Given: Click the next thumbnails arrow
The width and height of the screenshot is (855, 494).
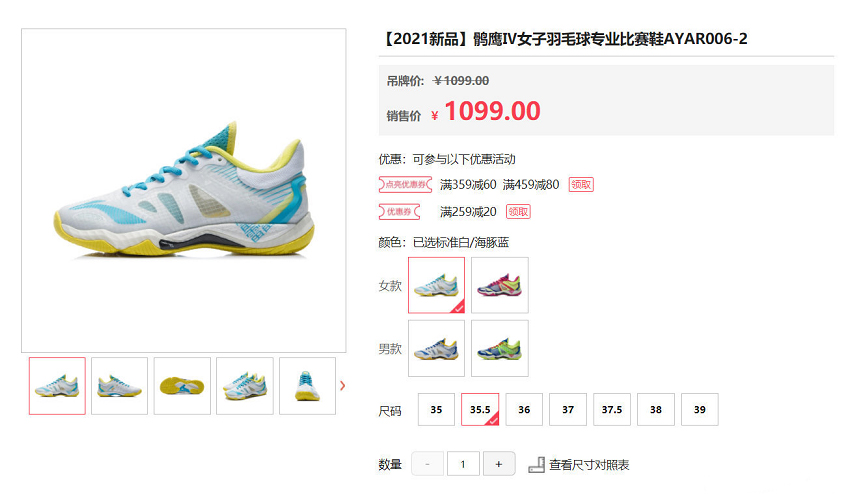Looking at the screenshot, I should [x=342, y=385].
